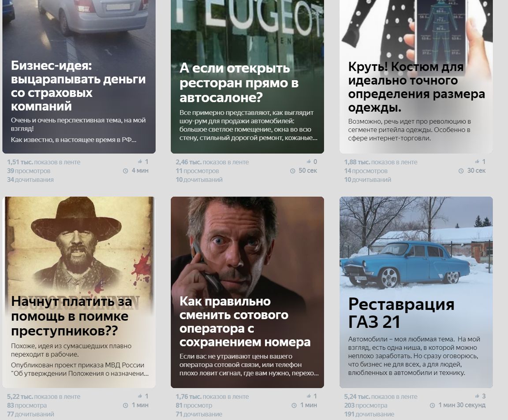Screen dimensions: 508x420
Task: Click the like icon under the Peugeot restaurant card
Action: [308, 161]
